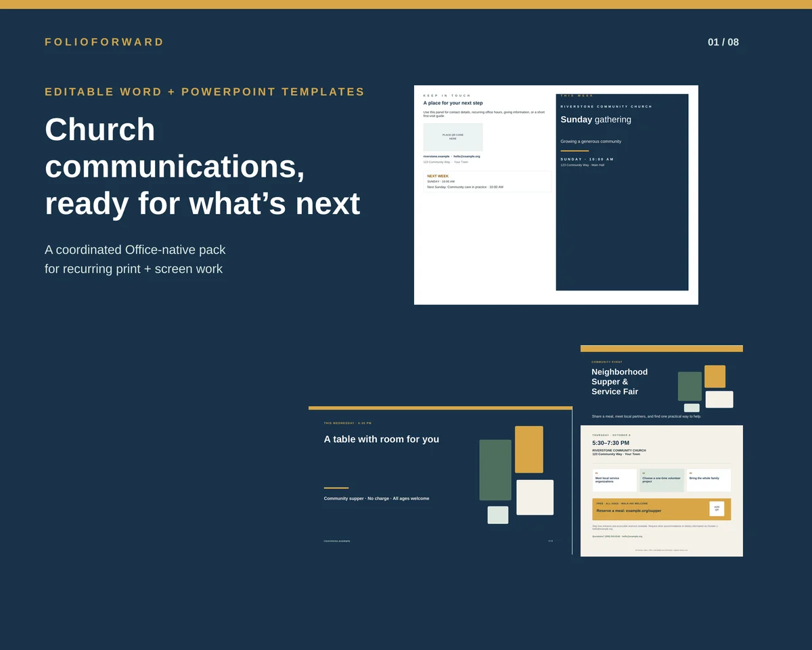812x650 pixels.
Task: Click the '5:30–7:30 PM' time on the flyer
Action: (x=611, y=443)
